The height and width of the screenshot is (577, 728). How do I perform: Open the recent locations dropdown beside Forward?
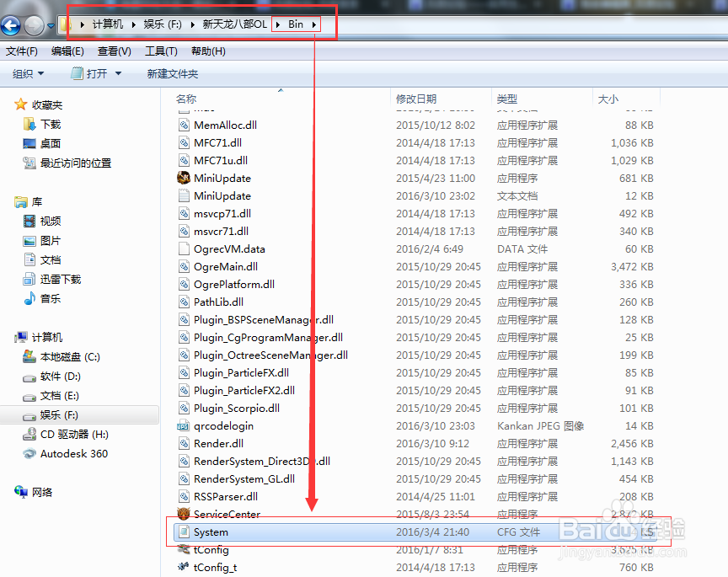(x=51, y=25)
